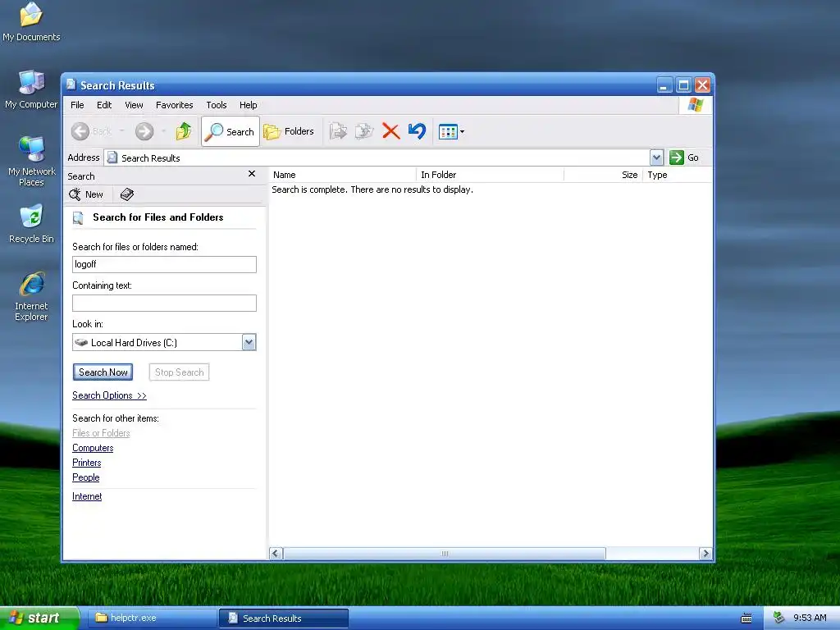Click the Address bar Search Results field
Image resolution: width=840 pixels, height=630 pixels.
pyautogui.click(x=377, y=157)
